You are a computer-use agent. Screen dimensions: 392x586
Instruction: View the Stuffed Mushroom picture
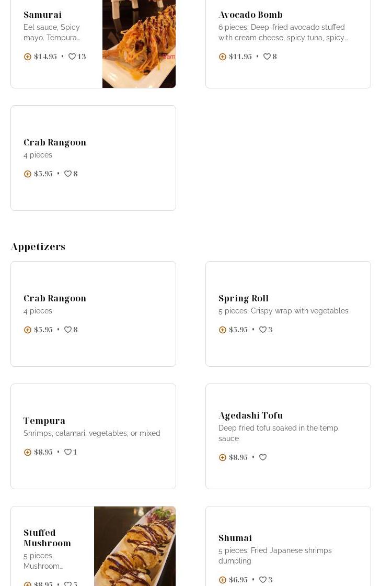tap(135, 546)
